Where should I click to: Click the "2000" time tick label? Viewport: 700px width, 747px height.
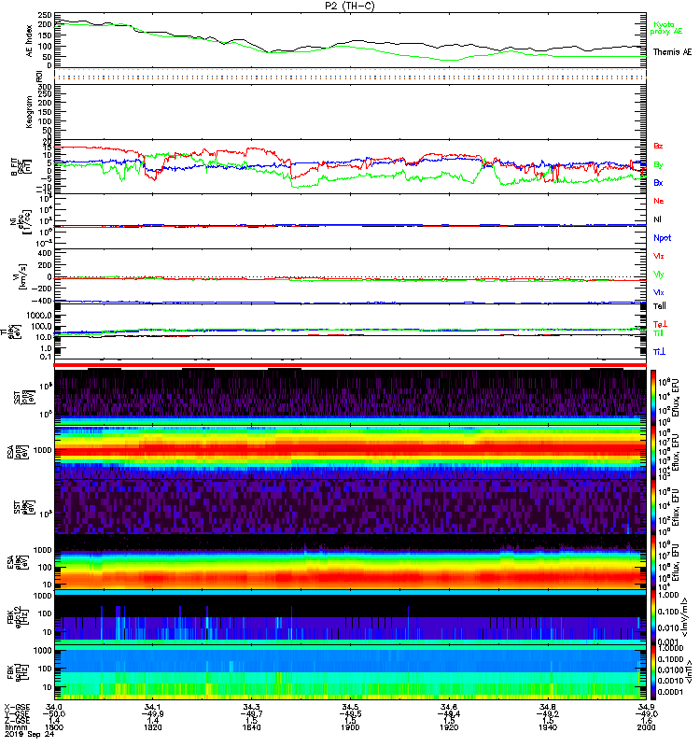(646, 727)
